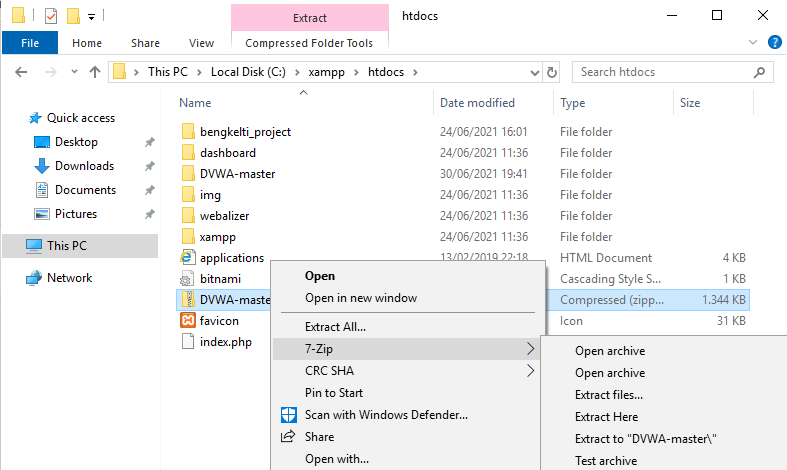This screenshot has height=470, width=787.
Task: Refresh the htdocs folder view
Action: (x=552, y=73)
